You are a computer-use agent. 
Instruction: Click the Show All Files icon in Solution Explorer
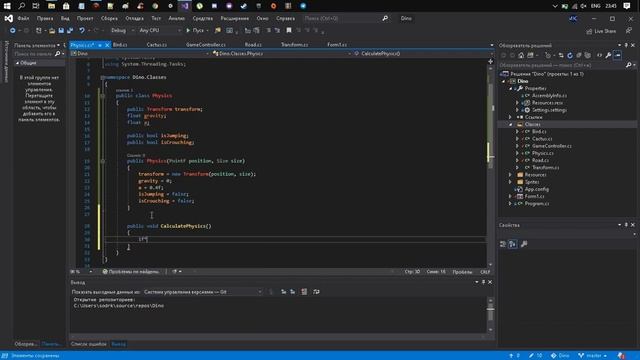588,55
